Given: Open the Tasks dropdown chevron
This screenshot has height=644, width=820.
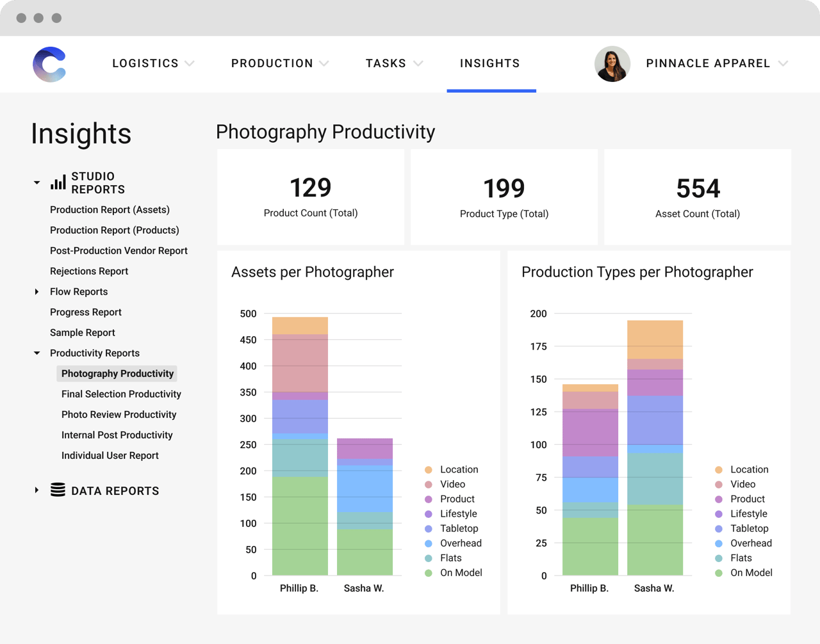Looking at the screenshot, I should 418,63.
